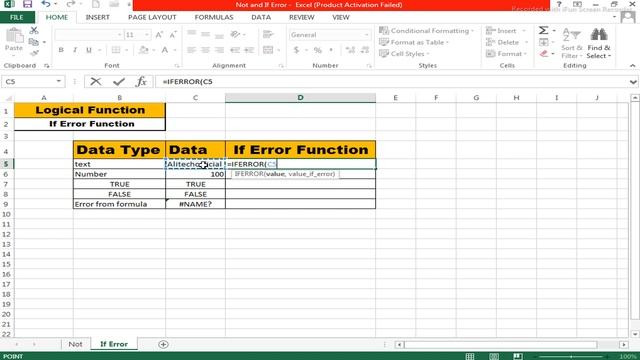Select cell containing #NAME? error
The width and height of the screenshot is (640, 360).
click(x=196, y=204)
